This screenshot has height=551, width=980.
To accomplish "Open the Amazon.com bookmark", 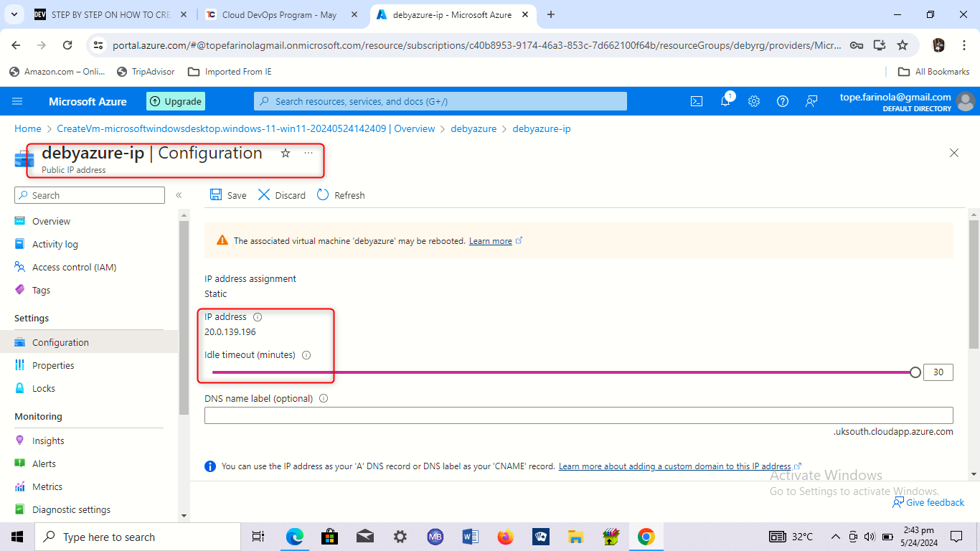I will click(x=57, y=72).
